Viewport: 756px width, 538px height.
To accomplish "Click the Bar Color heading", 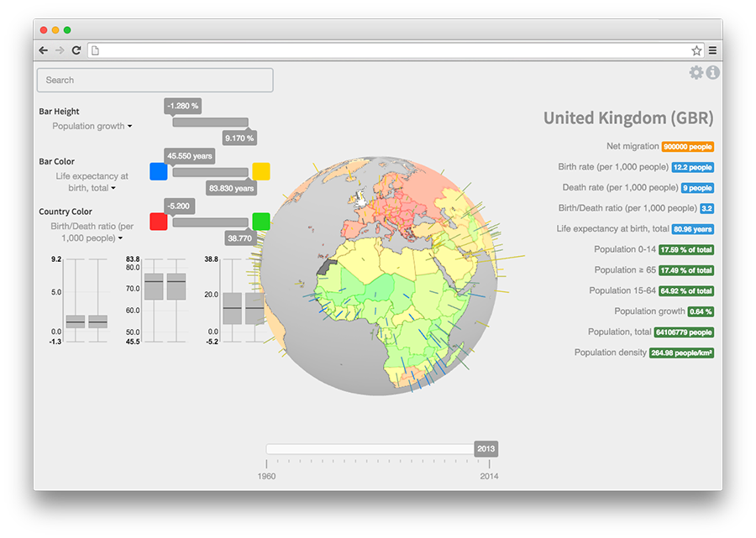I will point(57,161).
